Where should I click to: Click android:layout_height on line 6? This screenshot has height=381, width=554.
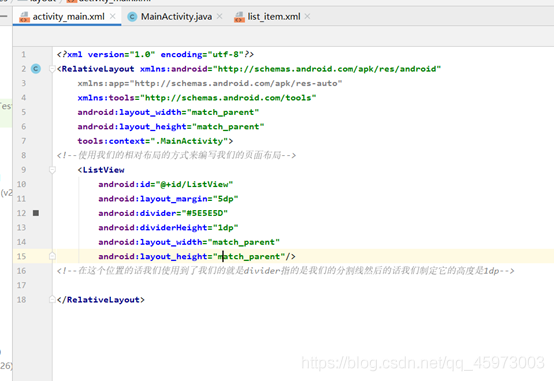[171, 127]
